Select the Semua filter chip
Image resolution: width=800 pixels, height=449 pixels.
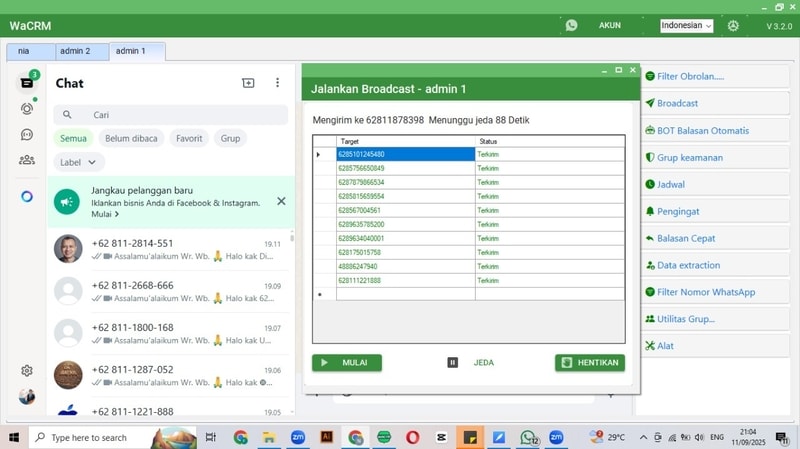point(73,138)
